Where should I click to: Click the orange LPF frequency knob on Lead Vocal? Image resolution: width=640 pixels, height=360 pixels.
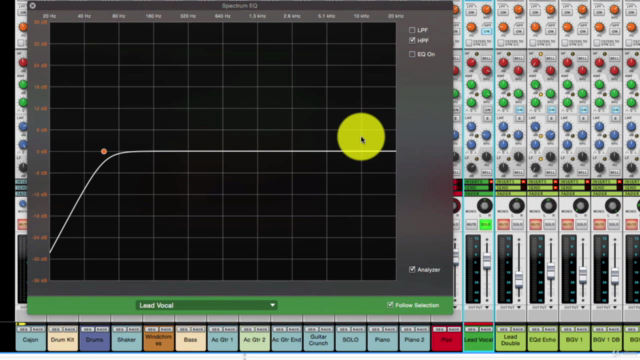487,10
